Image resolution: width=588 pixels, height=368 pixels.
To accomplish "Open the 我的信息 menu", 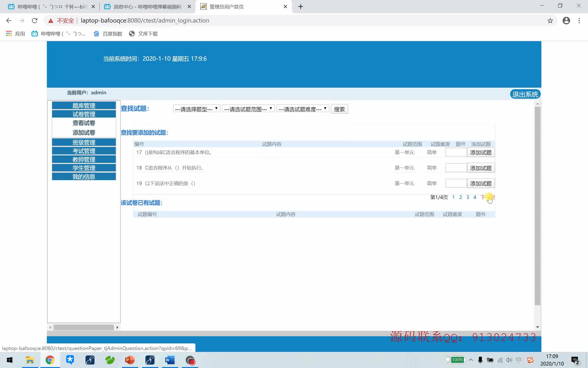I will coord(84,176).
